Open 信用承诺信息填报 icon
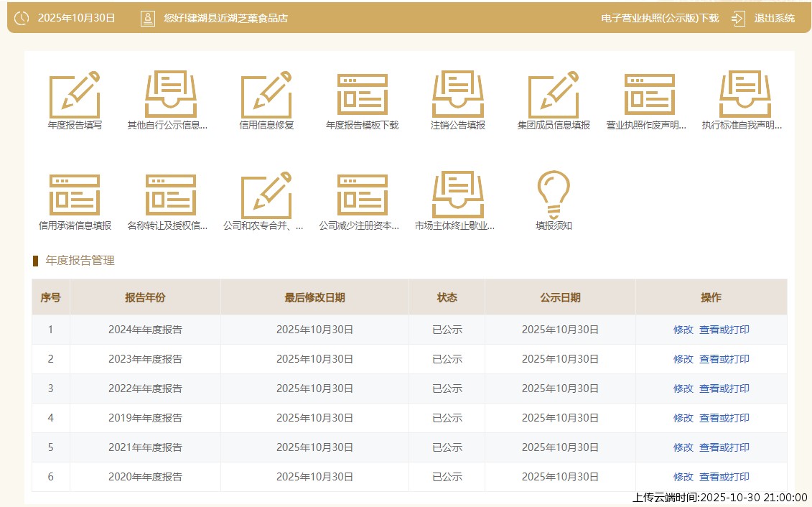This screenshot has height=507, width=812. tap(75, 195)
